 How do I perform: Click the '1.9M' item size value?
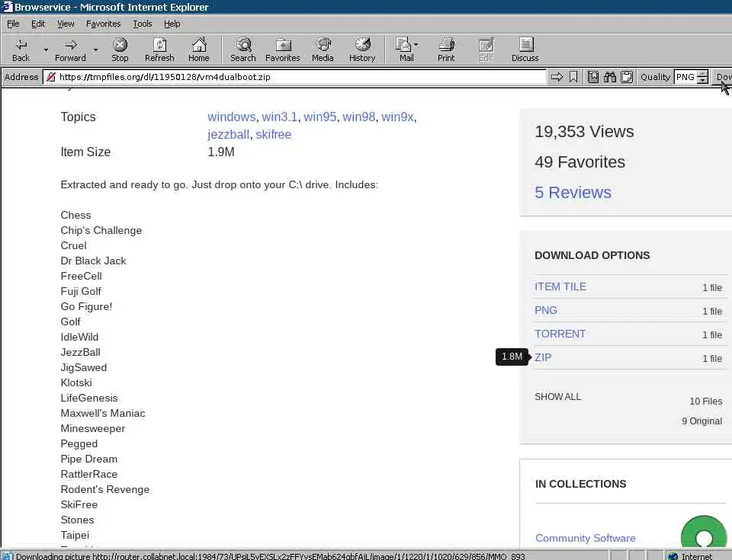point(221,152)
